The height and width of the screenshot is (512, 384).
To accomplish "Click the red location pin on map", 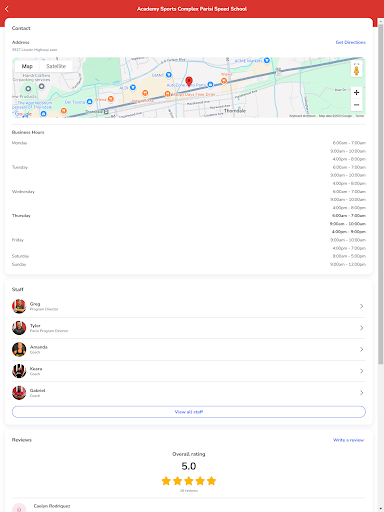I will coord(189,81).
